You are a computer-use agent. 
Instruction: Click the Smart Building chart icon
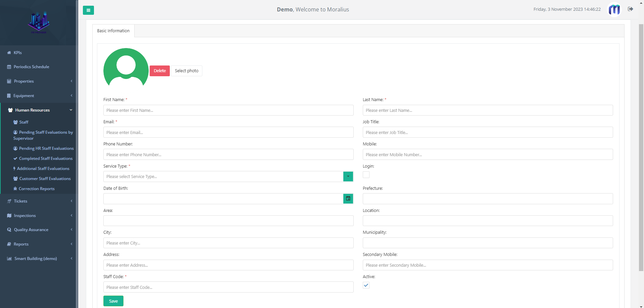pos(9,259)
